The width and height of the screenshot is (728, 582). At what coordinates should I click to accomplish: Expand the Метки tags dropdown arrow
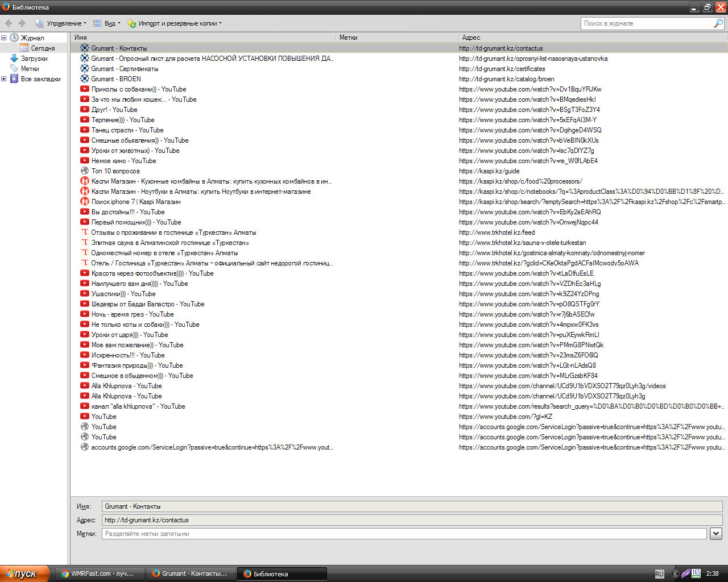[716, 534]
